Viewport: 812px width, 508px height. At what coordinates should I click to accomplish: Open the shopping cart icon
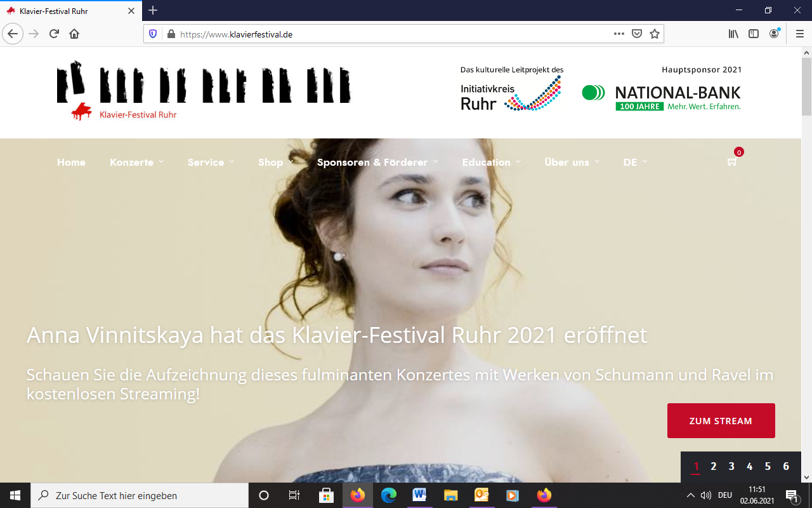(x=732, y=162)
